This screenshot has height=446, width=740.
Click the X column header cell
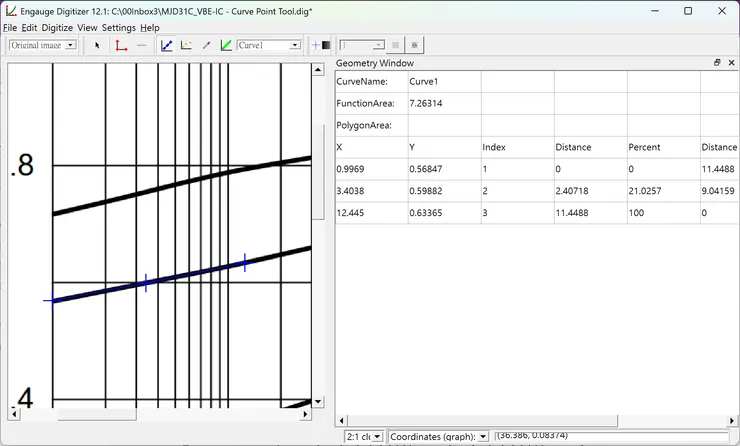tap(371, 147)
